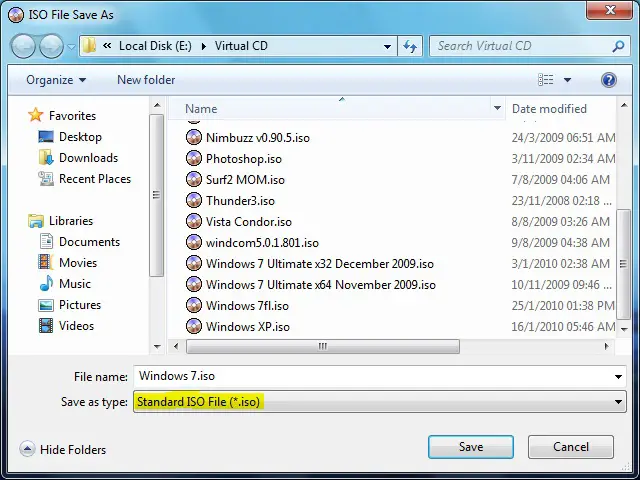
Task: Click the Forward navigation arrow button
Action: tap(51, 46)
